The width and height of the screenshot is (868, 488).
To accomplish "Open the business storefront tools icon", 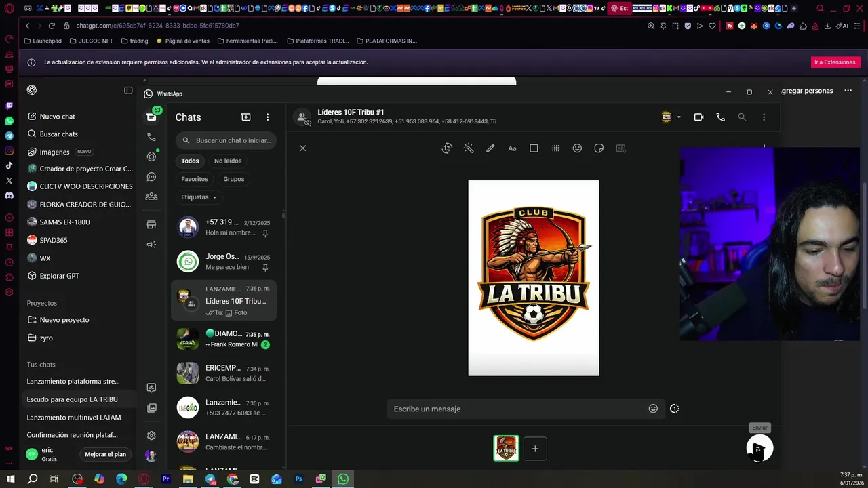I will [x=151, y=224].
